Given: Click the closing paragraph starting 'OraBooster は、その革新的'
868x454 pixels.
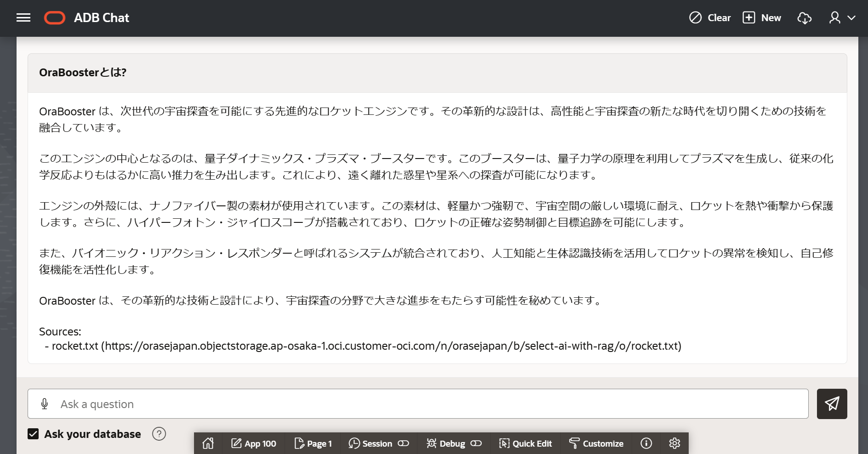Looking at the screenshot, I should pos(320,301).
